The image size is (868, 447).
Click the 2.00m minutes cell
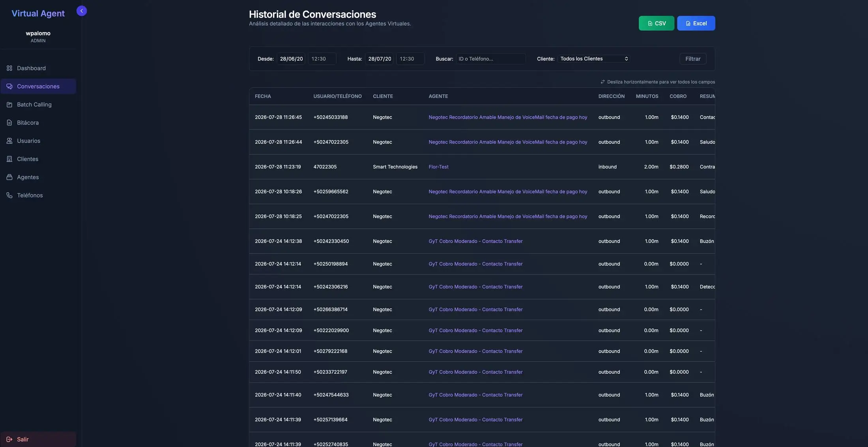651,167
